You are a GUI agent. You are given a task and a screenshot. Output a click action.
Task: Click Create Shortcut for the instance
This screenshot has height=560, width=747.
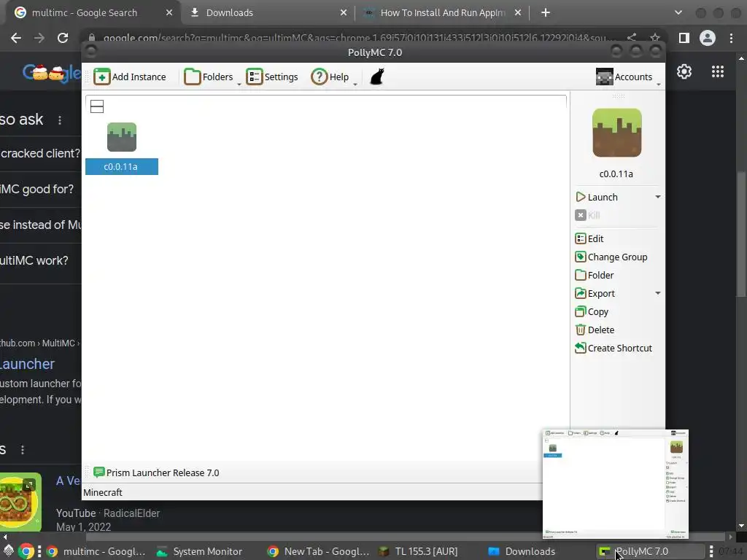point(614,348)
